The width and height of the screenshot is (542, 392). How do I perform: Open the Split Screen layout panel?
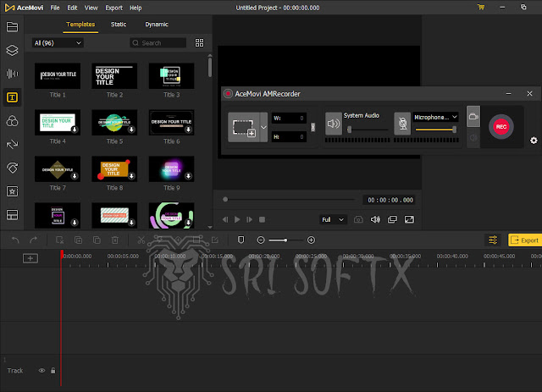[x=12, y=215]
